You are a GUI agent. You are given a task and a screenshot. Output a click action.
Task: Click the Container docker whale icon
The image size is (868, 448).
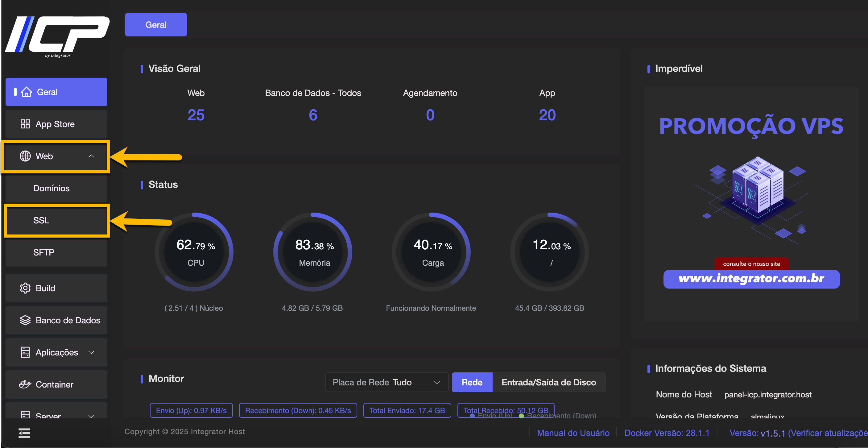click(25, 384)
